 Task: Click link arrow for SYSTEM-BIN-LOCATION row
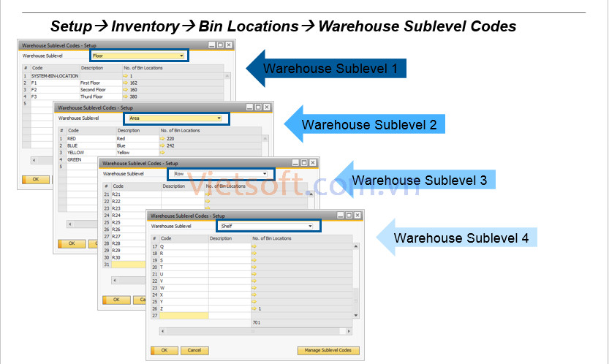(125, 76)
